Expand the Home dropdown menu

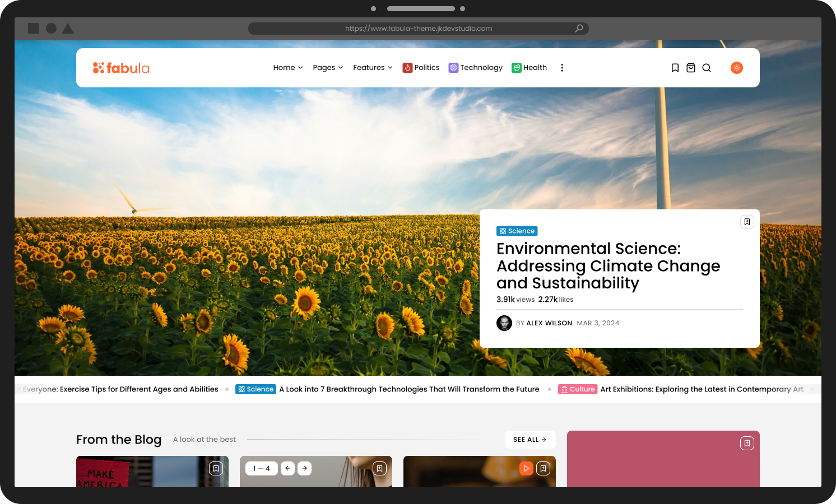pyautogui.click(x=287, y=68)
